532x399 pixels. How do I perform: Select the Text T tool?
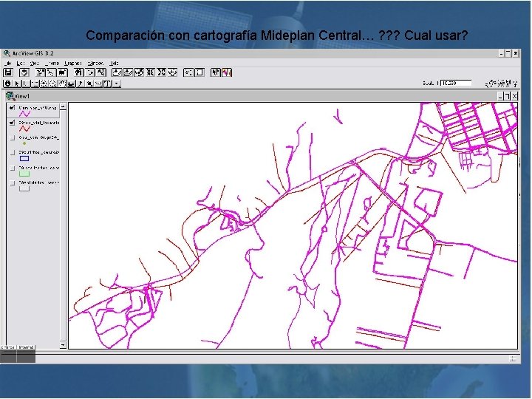(x=108, y=83)
